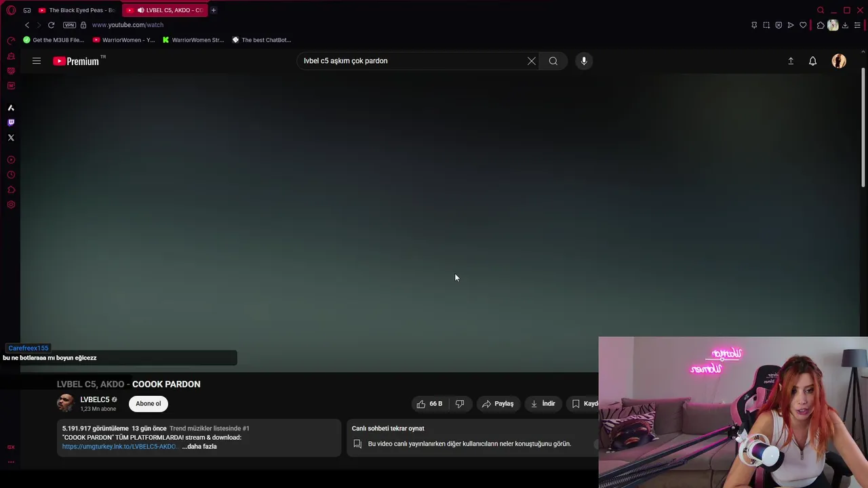Image resolution: width=868 pixels, height=488 pixels.
Task: Click the tab search magnifier icon
Action: pyautogui.click(x=821, y=10)
